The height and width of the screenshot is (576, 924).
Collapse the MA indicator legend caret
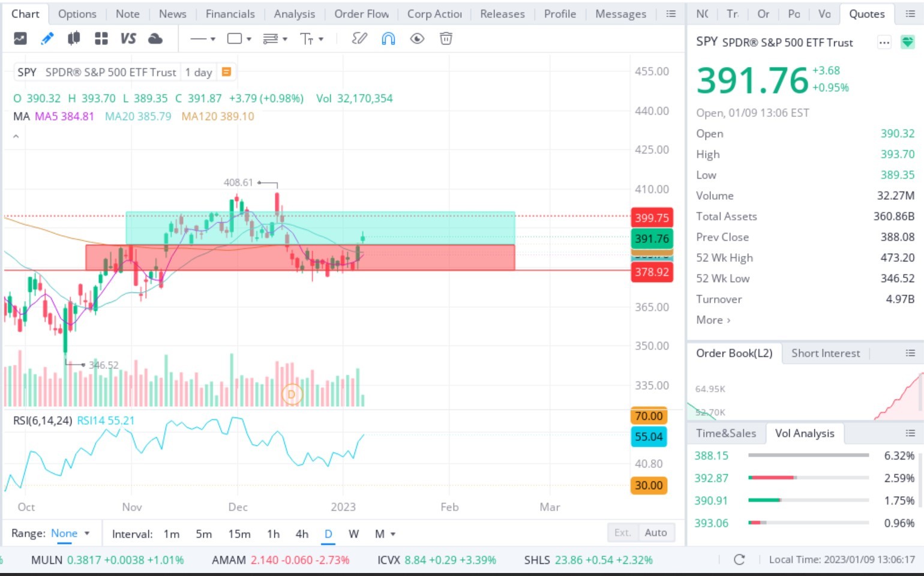click(x=16, y=136)
